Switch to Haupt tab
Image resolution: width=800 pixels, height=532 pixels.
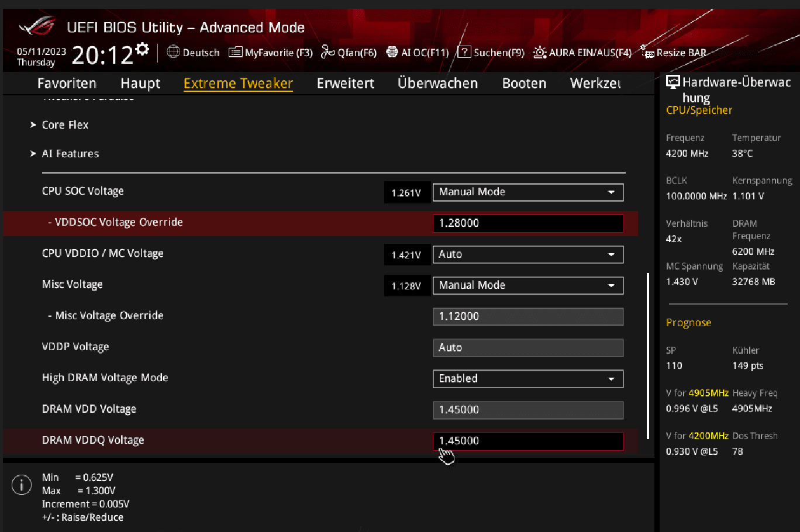tap(140, 84)
